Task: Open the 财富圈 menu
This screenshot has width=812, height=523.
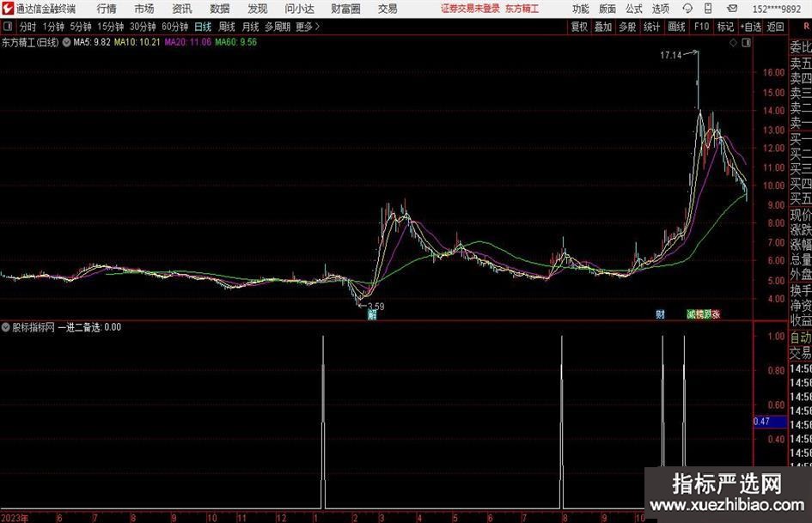Action: tap(345, 9)
